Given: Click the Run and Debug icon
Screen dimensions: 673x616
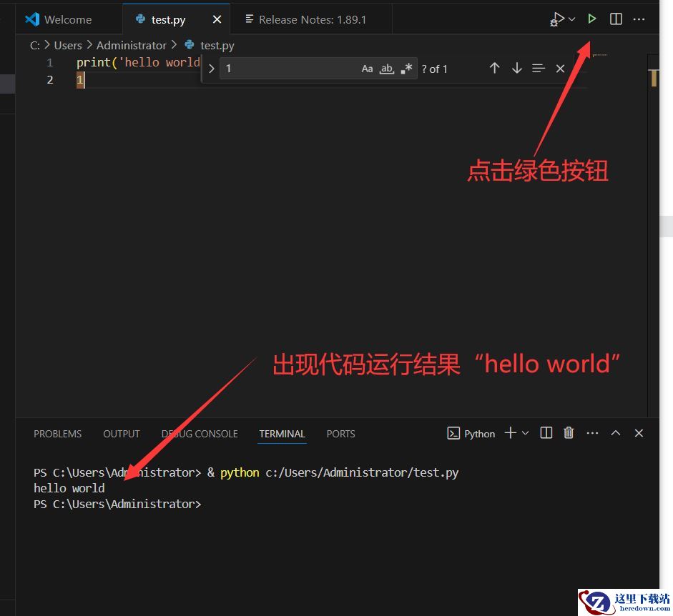Looking at the screenshot, I should click(557, 19).
